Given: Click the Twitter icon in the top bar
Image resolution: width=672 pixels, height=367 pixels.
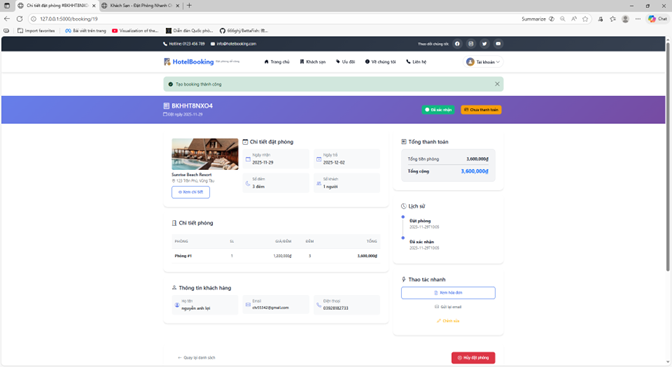Looking at the screenshot, I should pos(484,44).
